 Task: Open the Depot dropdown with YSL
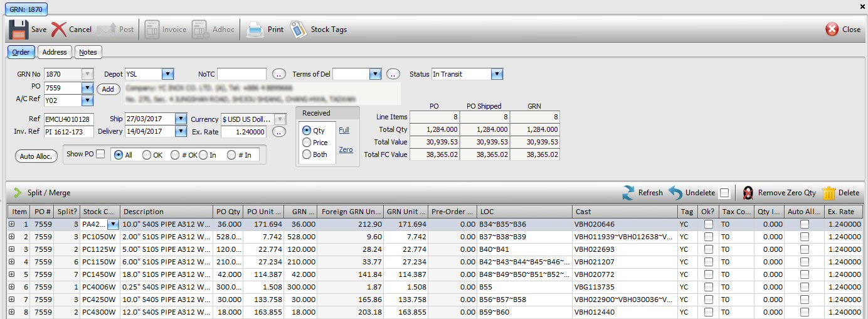[x=167, y=74]
